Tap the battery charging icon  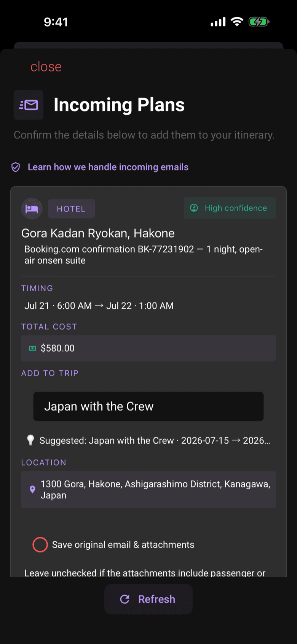coord(259,22)
